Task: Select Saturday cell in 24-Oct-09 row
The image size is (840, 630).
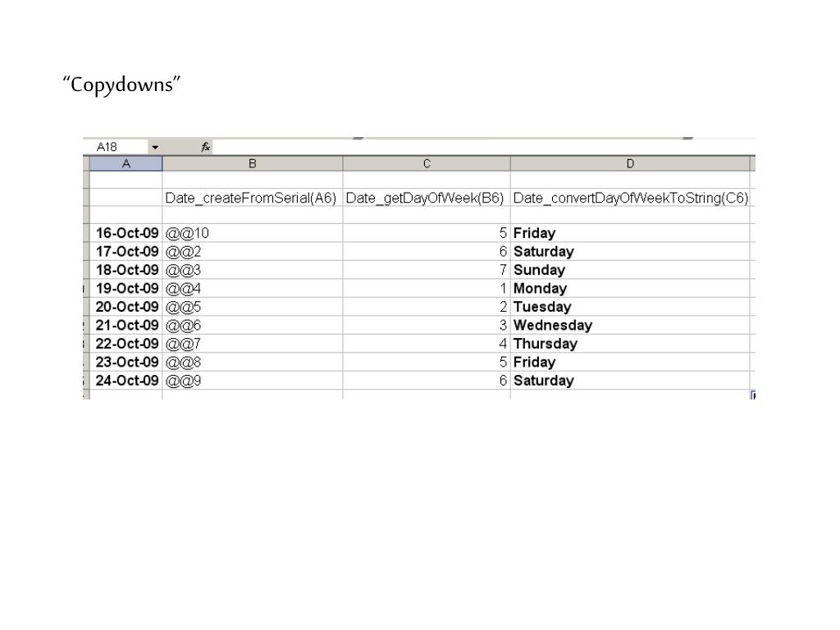Action: pos(630,381)
